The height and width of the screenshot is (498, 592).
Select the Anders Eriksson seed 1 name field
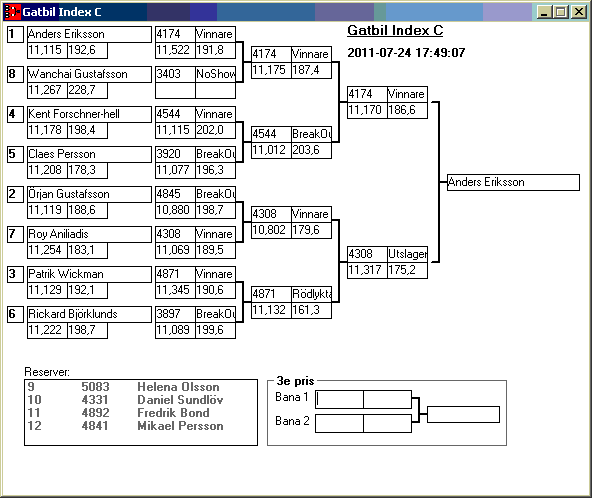tap(89, 34)
